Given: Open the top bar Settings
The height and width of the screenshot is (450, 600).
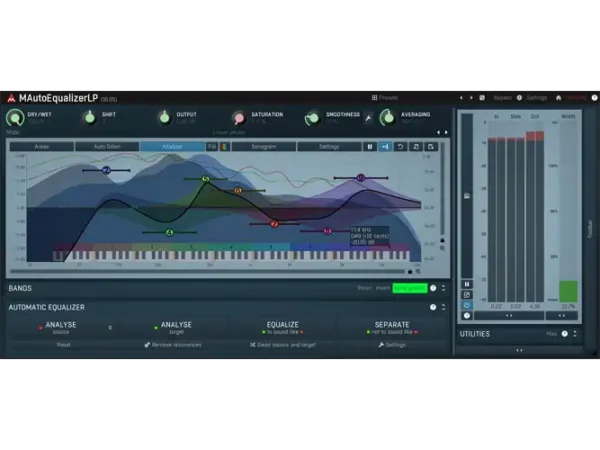Looking at the screenshot, I should click(536, 98).
